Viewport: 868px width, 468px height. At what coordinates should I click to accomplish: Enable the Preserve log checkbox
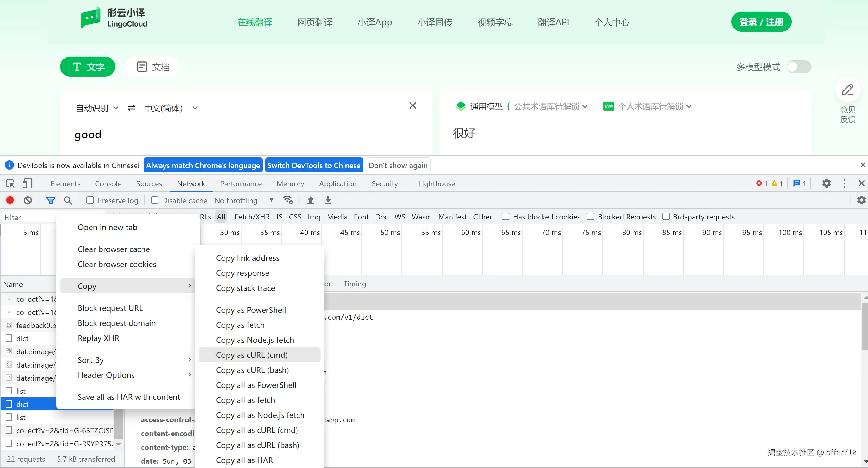(90, 200)
